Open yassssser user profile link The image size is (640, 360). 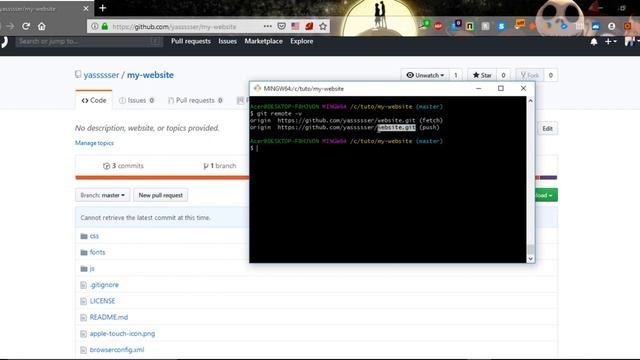click(101, 75)
